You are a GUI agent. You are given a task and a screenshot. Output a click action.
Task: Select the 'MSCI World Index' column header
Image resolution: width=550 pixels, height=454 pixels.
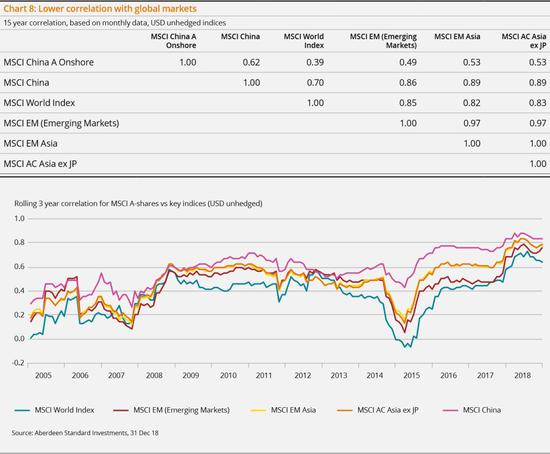pos(304,41)
